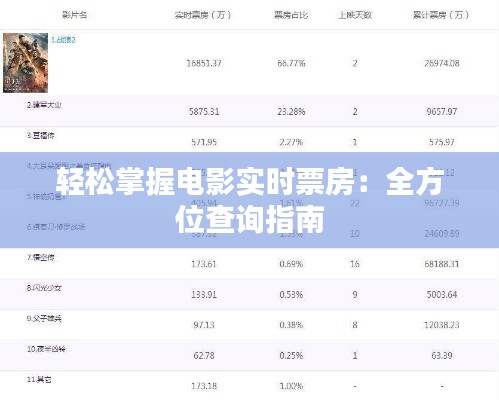Open the 战狼2 movie poster thumbnail
This screenshot has width=499, height=400.
[25, 63]
